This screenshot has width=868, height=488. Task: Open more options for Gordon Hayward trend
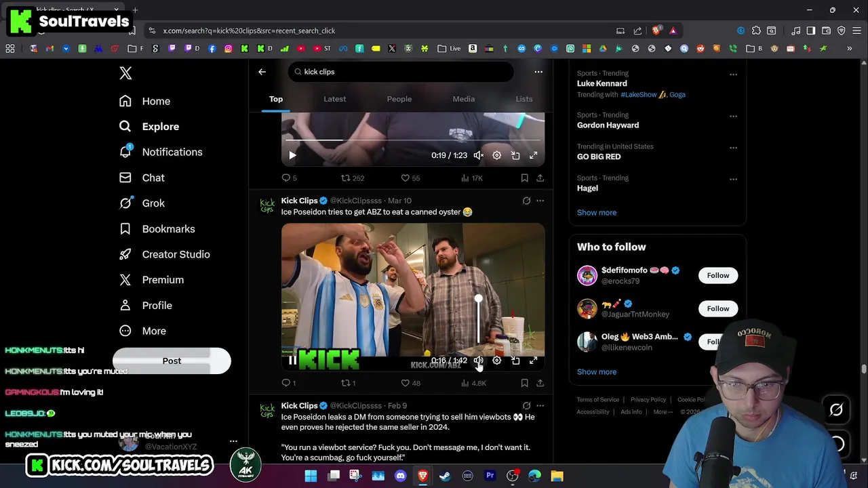point(733,117)
